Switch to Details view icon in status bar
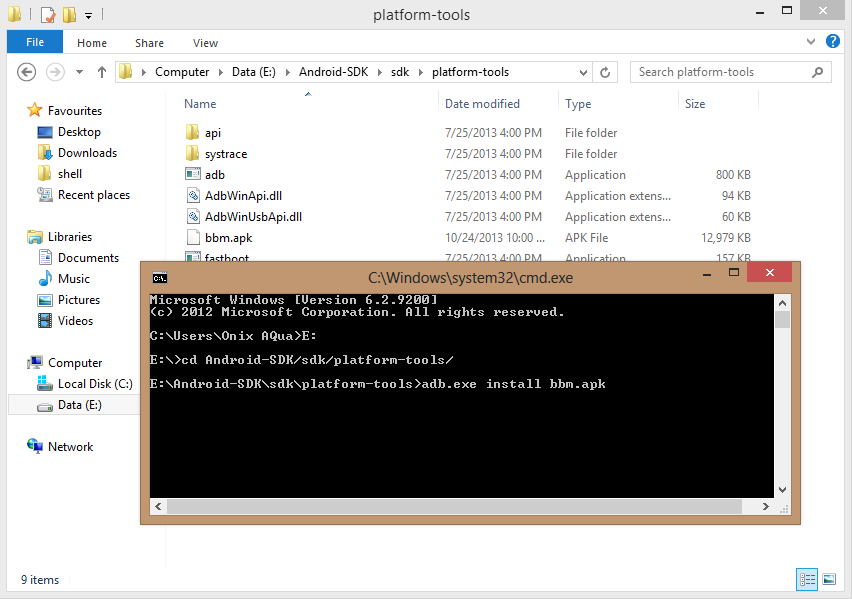This screenshot has width=852, height=599. coord(807,579)
